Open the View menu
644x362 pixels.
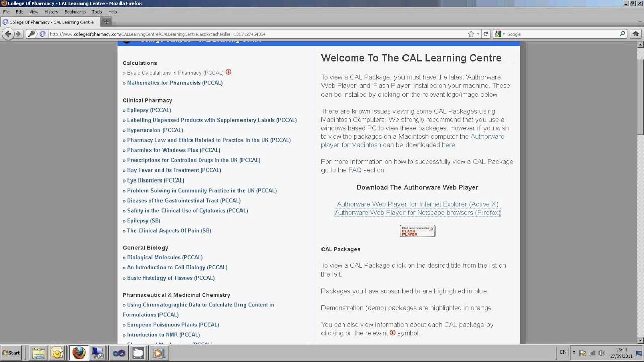coord(34,12)
